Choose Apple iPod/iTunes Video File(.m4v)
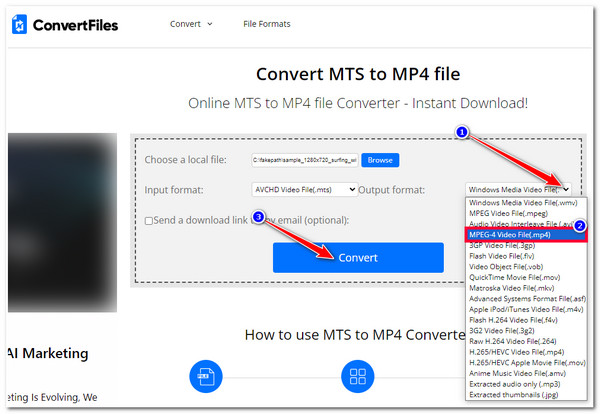 pyautogui.click(x=526, y=310)
